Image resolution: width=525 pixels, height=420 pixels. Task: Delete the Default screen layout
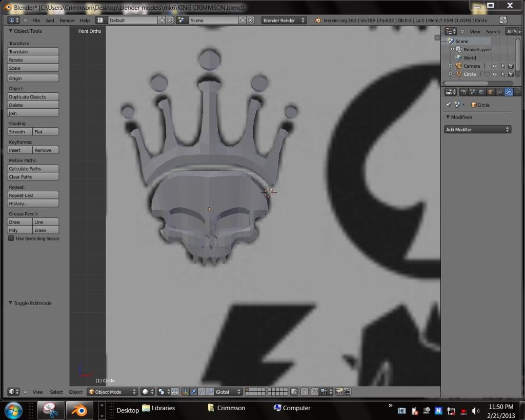click(x=170, y=20)
